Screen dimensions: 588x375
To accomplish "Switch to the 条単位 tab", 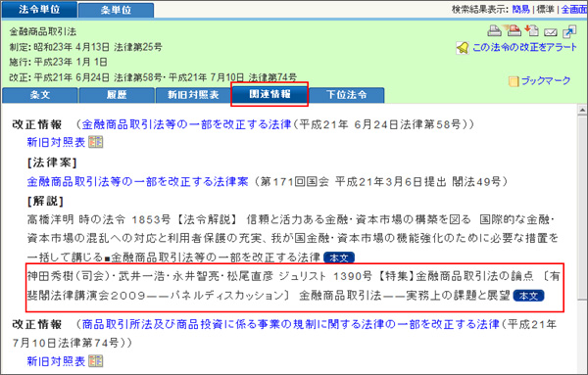I will pos(116,10).
